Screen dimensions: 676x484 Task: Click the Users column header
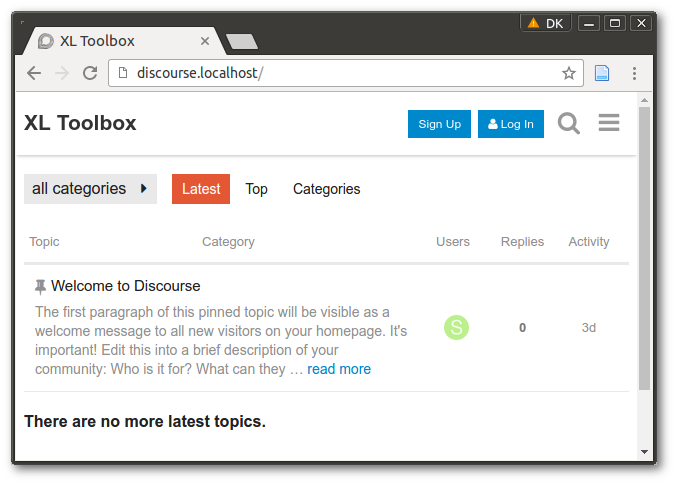click(453, 242)
